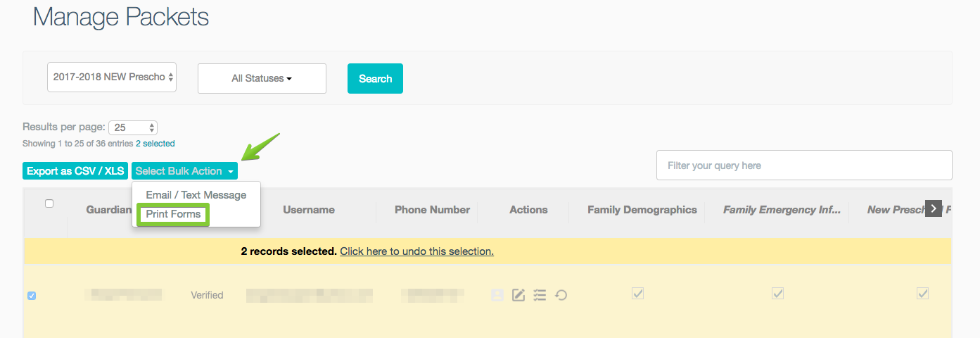Open the Select Bulk Action dropdown

pyautogui.click(x=184, y=171)
